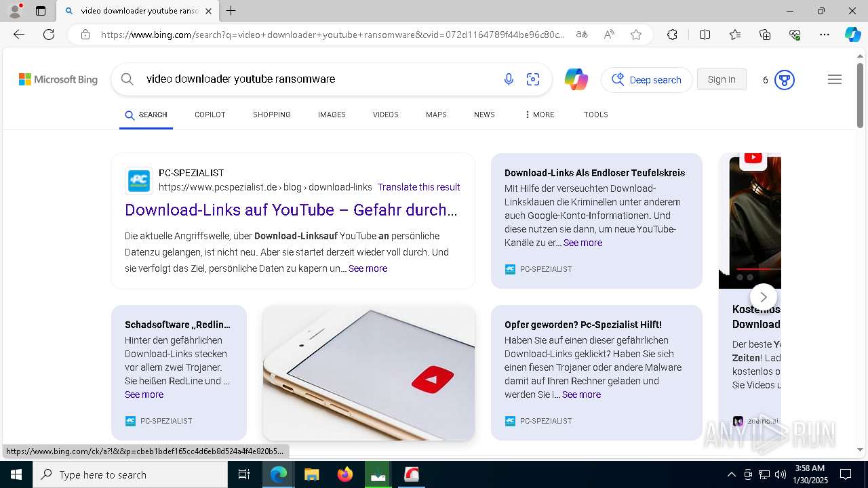Image resolution: width=868 pixels, height=488 pixels.
Task: Open Extensions puzzle icon
Action: click(x=672, y=35)
